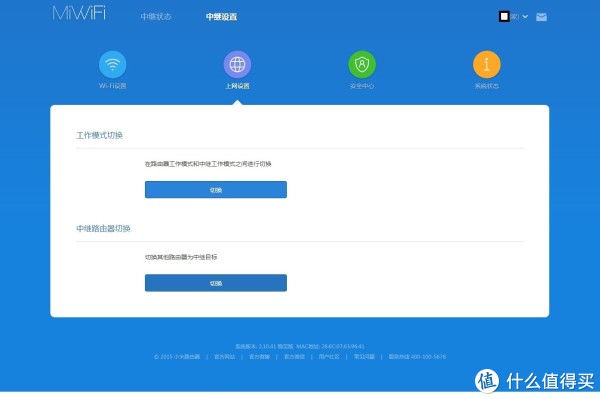The width and height of the screenshot is (600, 399).
Task: Open the 官方网站 footer link
Action: [224, 357]
